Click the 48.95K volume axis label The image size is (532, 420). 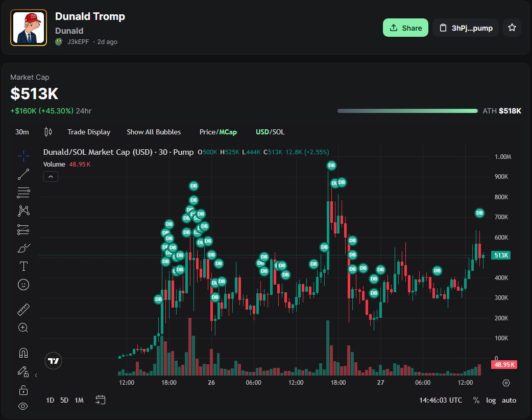(x=504, y=365)
